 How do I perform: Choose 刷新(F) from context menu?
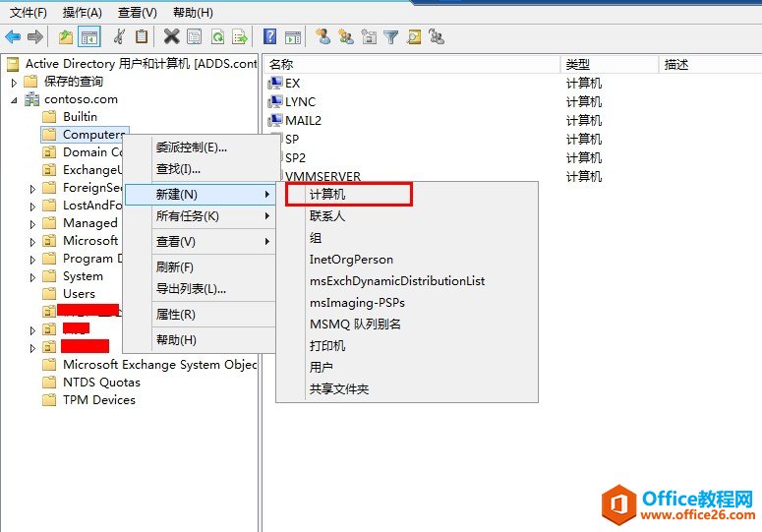pyautogui.click(x=201, y=267)
